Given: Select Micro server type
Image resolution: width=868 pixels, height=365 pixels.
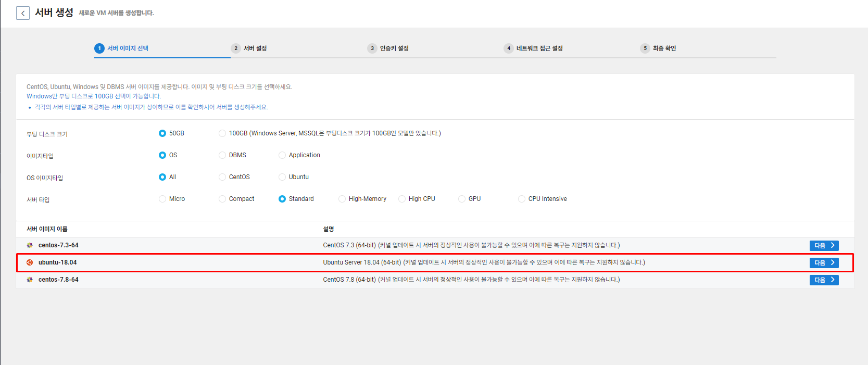Looking at the screenshot, I should (162, 199).
